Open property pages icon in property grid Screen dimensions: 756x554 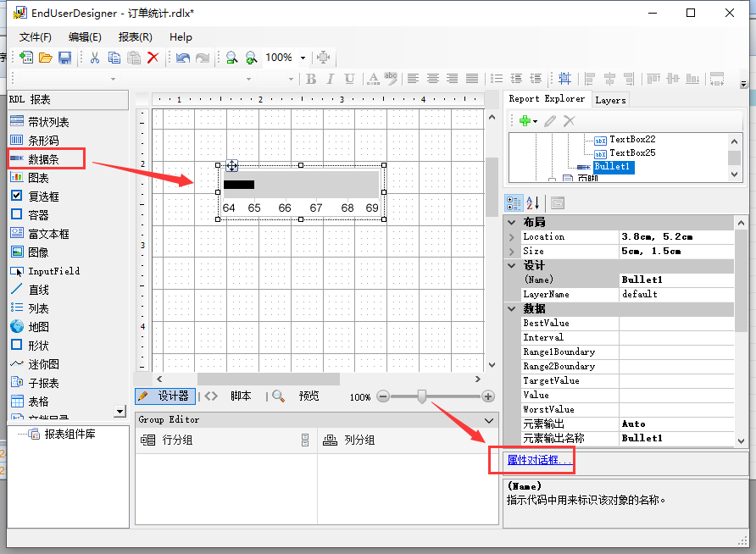click(558, 202)
